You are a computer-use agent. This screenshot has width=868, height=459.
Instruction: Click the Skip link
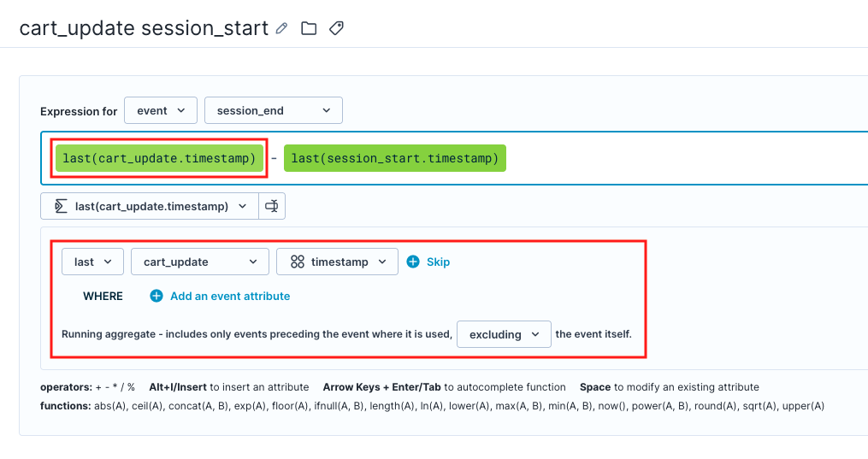tap(438, 262)
